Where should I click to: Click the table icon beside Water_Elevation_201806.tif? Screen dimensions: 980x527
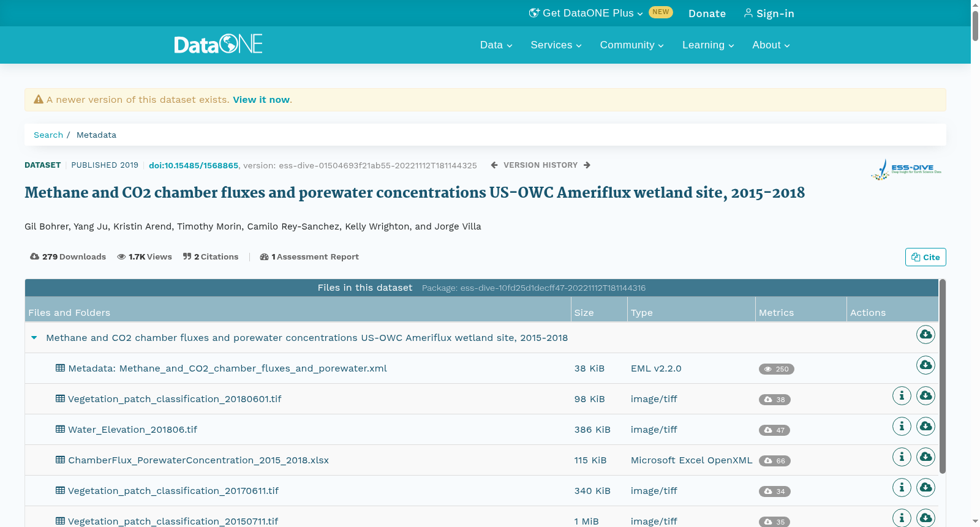60,429
